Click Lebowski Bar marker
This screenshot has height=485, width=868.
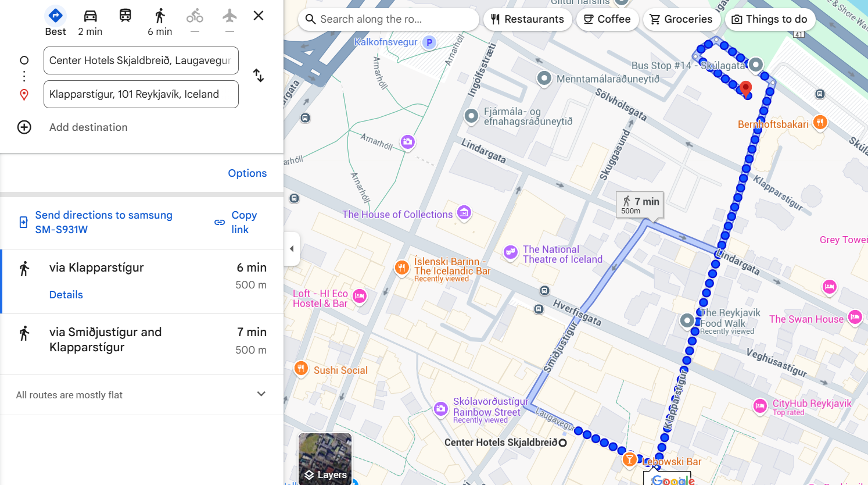point(629,460)
